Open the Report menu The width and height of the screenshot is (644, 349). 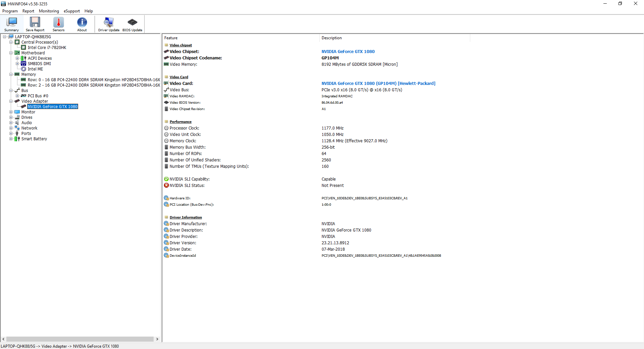coord(28,11)
